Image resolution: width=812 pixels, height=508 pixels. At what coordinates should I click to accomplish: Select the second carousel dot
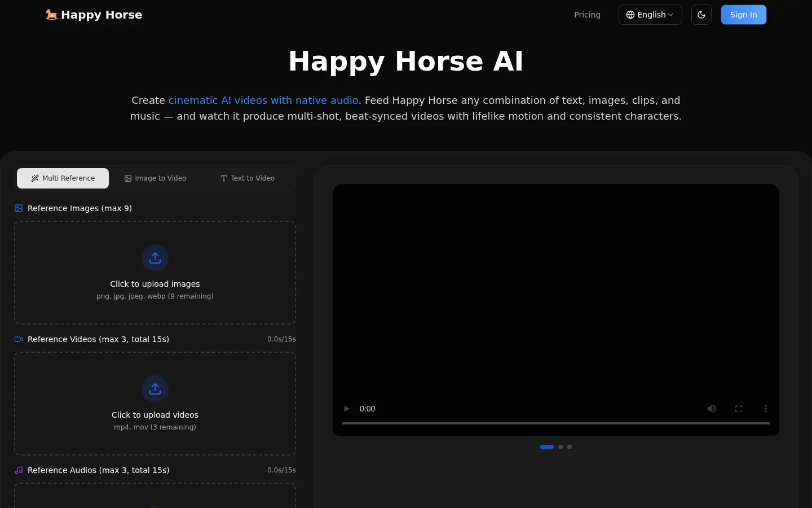point(561,447)
